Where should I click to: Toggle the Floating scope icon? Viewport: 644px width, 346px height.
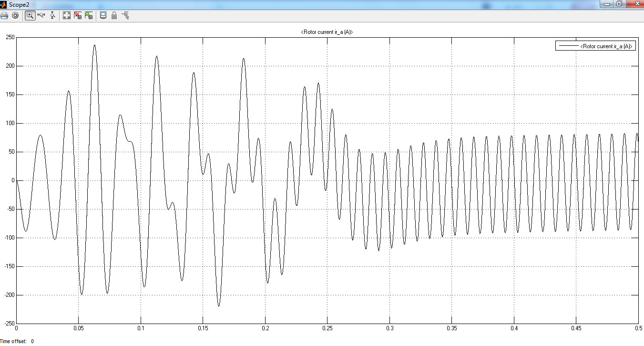coord(103,15)
